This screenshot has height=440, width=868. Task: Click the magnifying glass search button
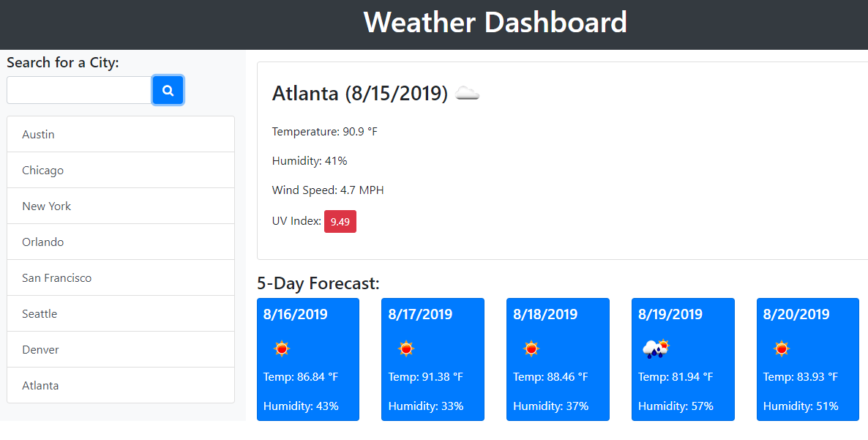[168, 90]
